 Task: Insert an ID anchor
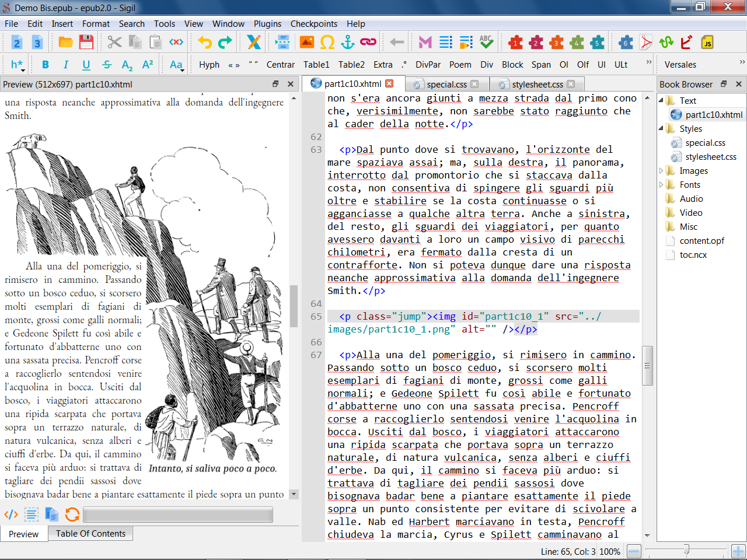click(348, 42)
